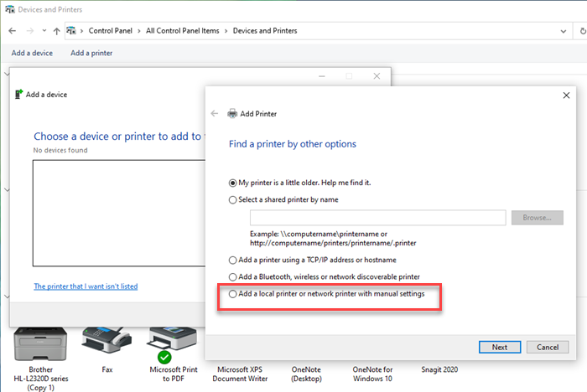Click the Next button
Screen dimensions: 587x392
tap(499, 347)
